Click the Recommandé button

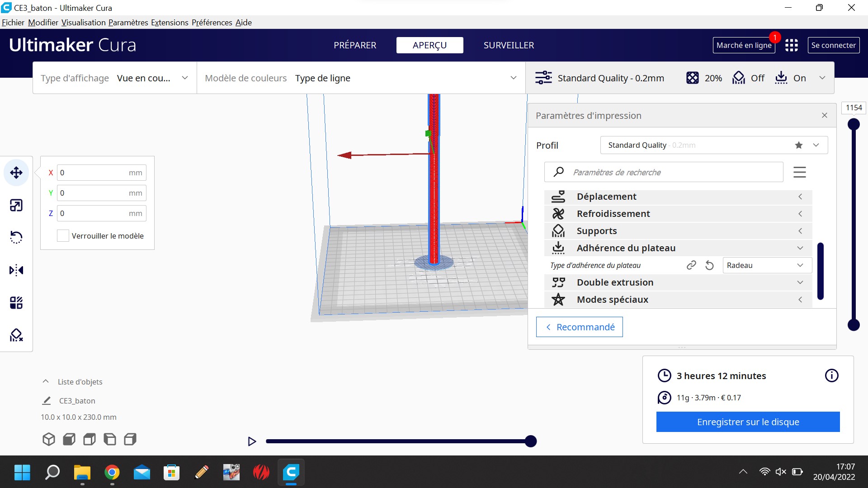point(579,327)
